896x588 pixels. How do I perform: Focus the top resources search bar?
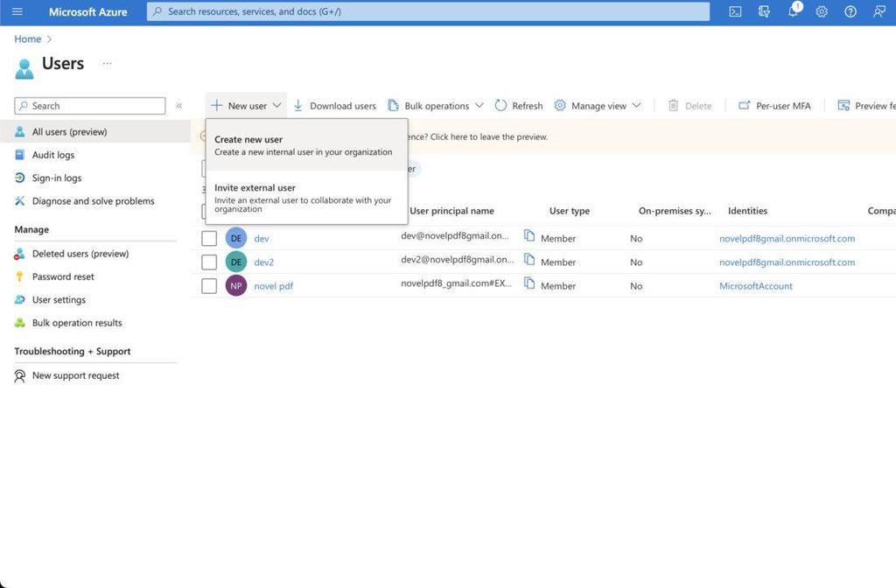(428, 11)
